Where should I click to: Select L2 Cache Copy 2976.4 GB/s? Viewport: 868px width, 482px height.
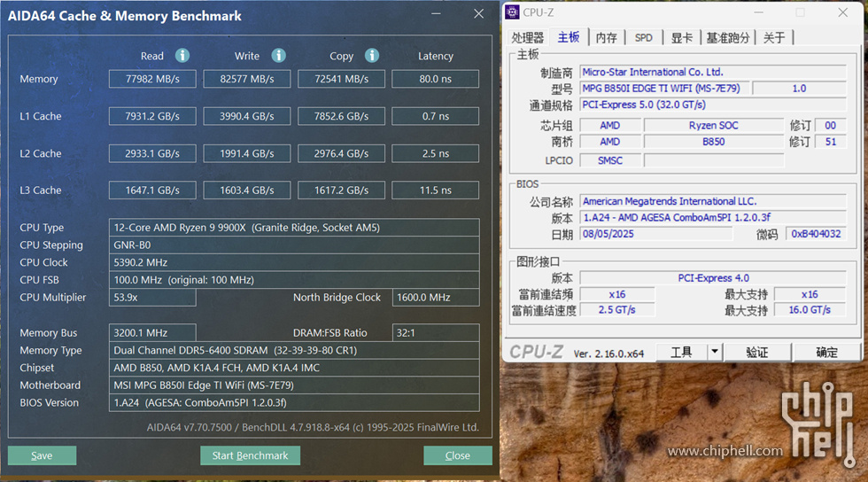point(341,153)
